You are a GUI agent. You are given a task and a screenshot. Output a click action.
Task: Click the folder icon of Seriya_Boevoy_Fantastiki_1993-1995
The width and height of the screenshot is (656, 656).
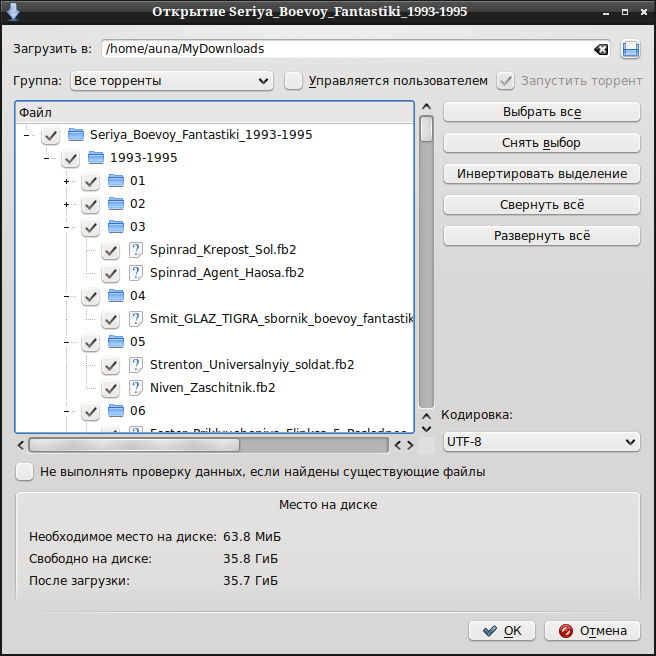click(x=76, y=135)
